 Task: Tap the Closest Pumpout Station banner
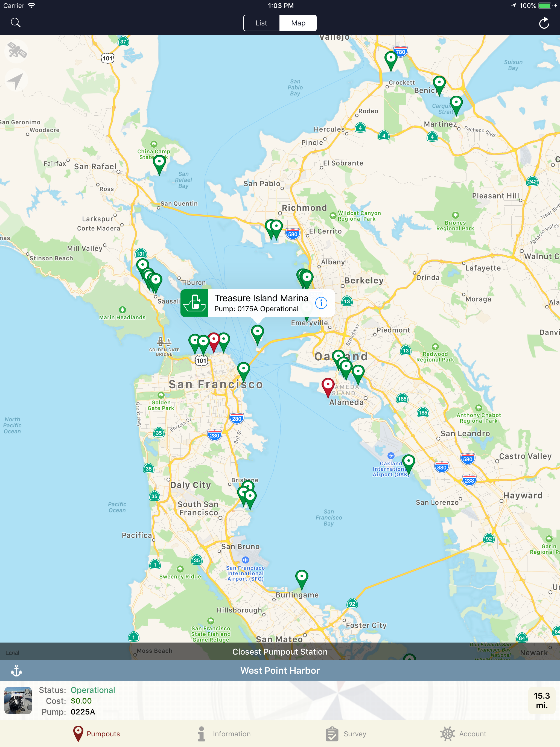(x=280, y=652)
